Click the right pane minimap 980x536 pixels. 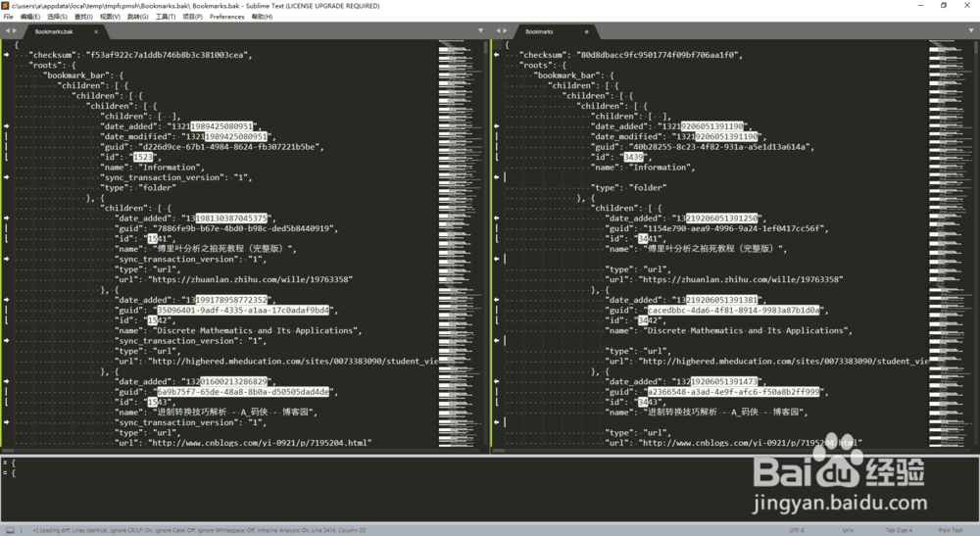[950, 244]
